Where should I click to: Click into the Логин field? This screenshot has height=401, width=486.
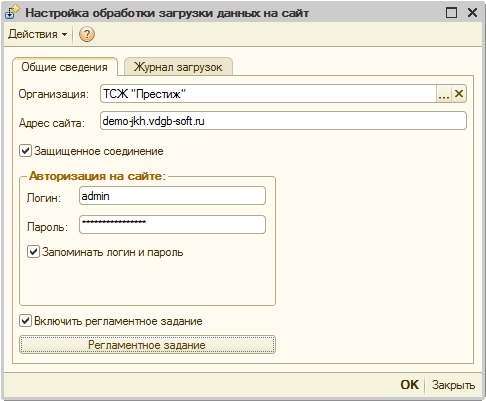click(x=172, y=196)
